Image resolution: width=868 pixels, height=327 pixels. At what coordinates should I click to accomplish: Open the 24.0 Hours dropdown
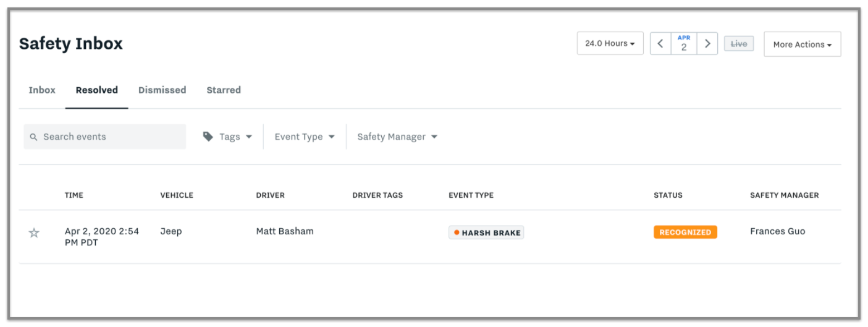pyautogui.click(x=610, y=43)
